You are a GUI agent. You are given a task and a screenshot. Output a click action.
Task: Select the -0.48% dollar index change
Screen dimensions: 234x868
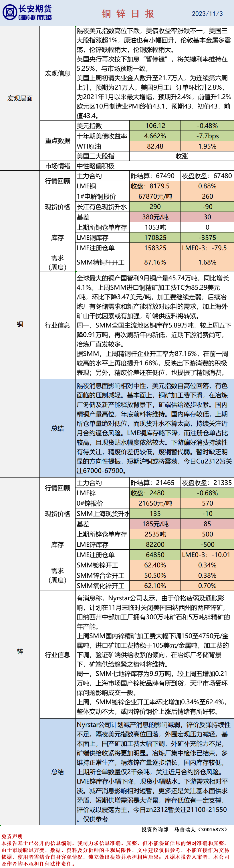[207, 126]
